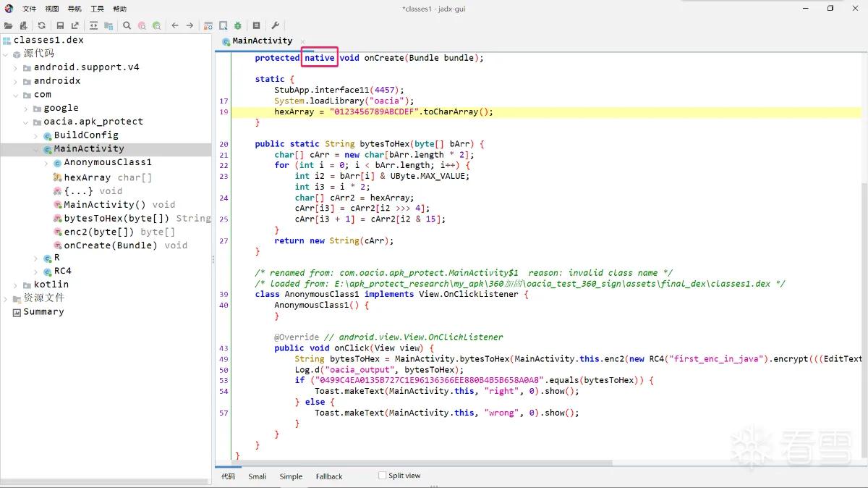Click the Summary node icon
The height and width of the screenshot is (488, 868).
17,312
